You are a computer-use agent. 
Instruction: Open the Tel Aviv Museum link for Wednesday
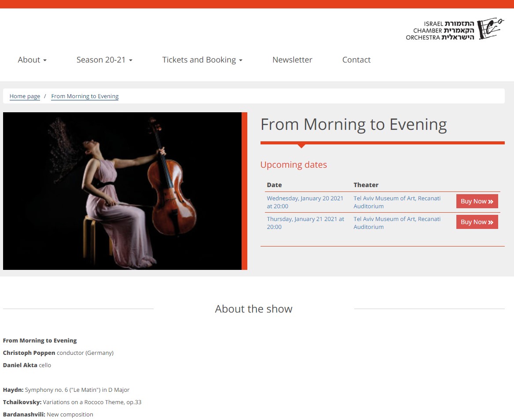397,202
